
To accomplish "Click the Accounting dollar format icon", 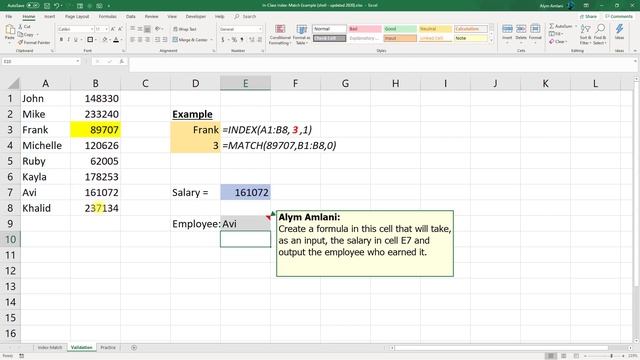I will click(223, 40).
